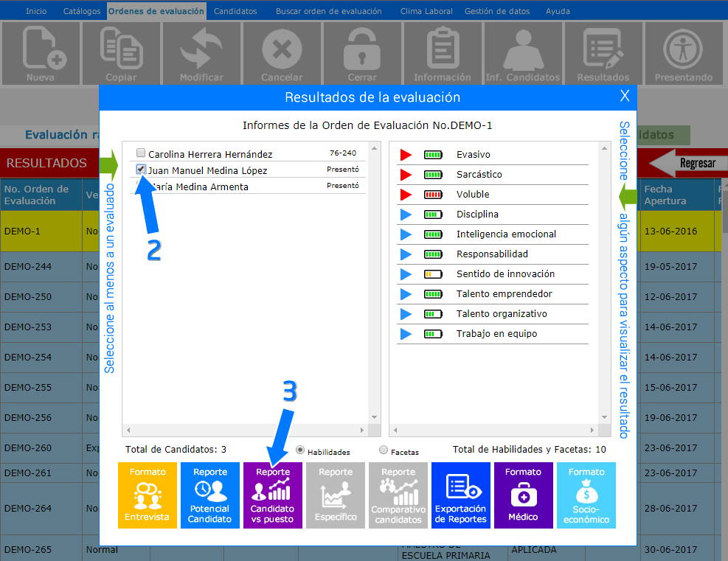The width and height of the screenshot is (728, 561).
Task: Click the Cancelar toolbar icon
Action: tap(282, 53)
